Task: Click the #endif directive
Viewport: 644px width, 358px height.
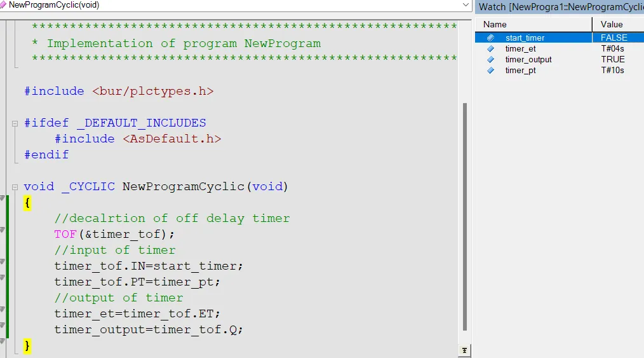Action: pyautogui.click(x=46, y=155)
